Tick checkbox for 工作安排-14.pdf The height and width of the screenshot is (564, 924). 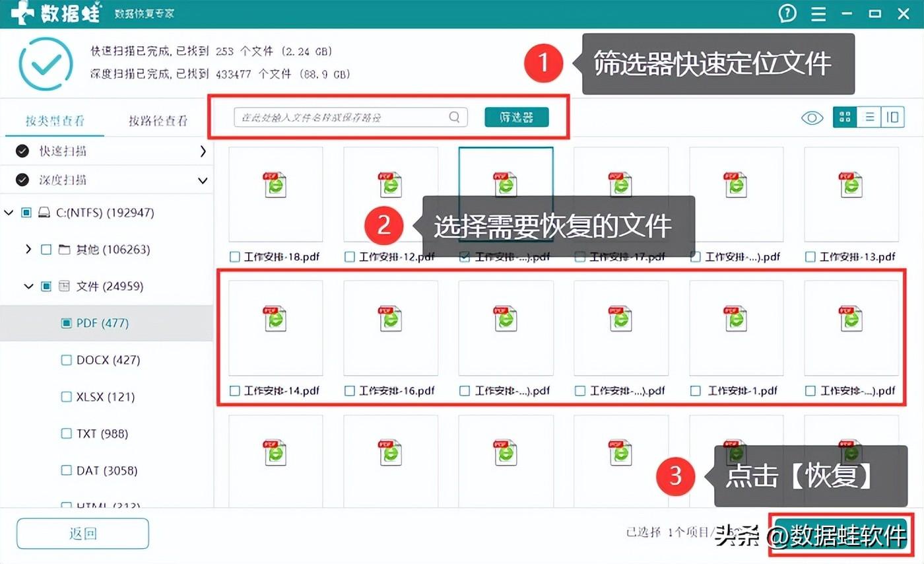coord(234,391)
